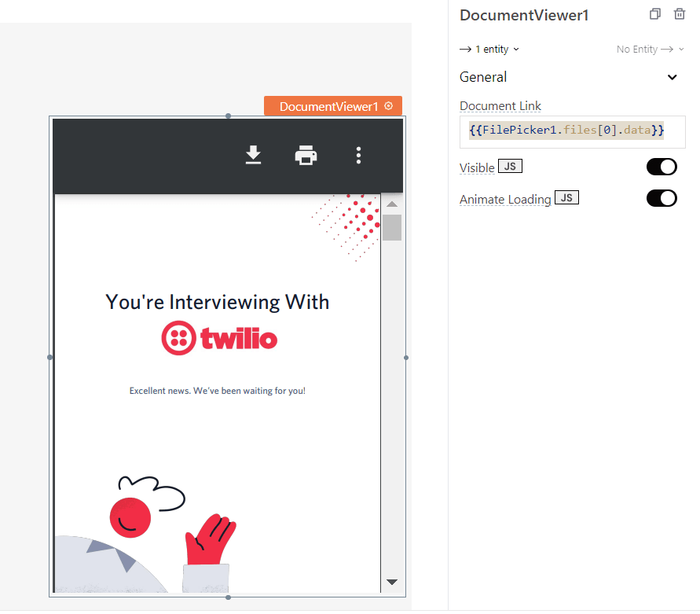
Task: Open the "No Entity" outgoing dropdown
Action: click(x=650, y=50)
